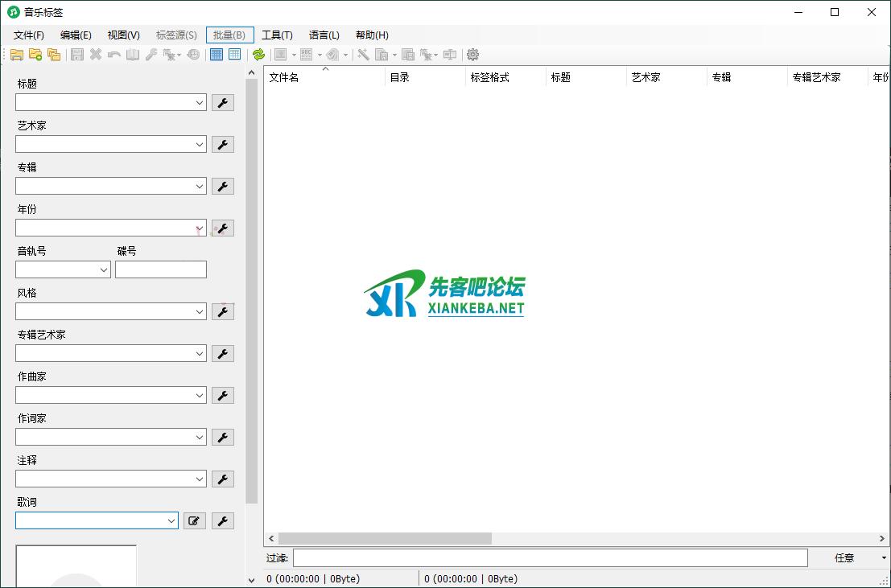This screenshot has width=891, height=588.
Task: Click the green refresh arrows icon
Action: (258, 55)
